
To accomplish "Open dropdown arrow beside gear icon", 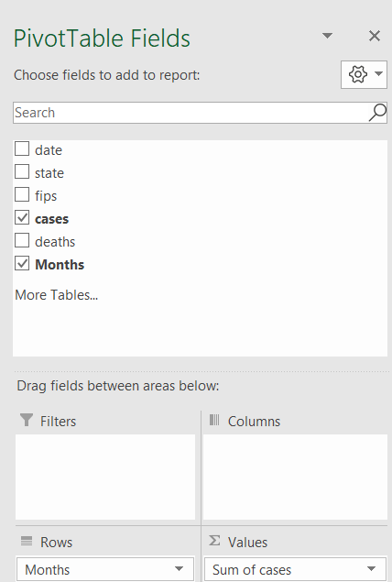I will click(x=378, y=73).
